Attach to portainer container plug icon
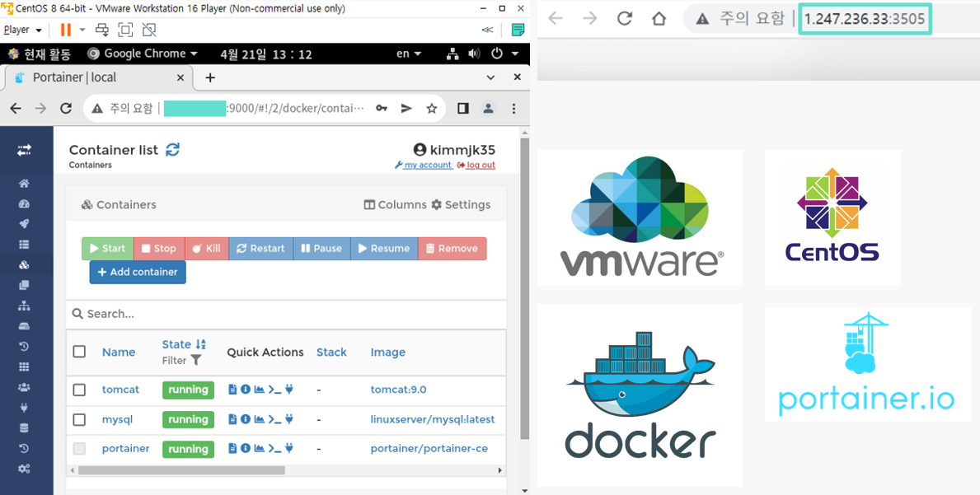Viewport: 980px width, 495px height. coord(288,448)
